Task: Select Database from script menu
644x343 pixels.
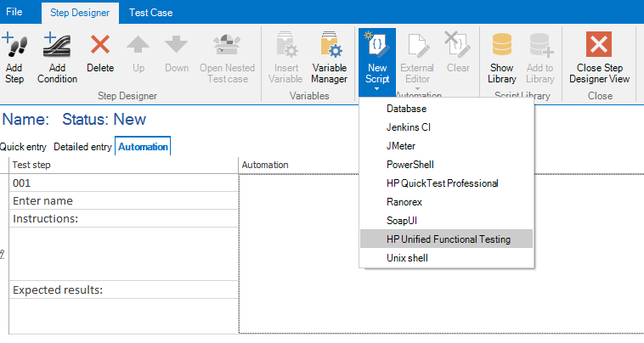Action: click(x=406, y=109)
